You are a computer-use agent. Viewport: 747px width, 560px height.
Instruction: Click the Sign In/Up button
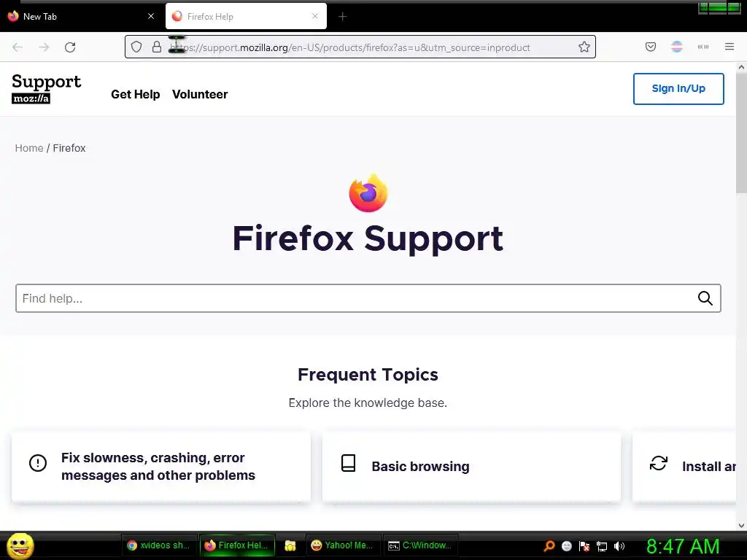pos(678,88)
